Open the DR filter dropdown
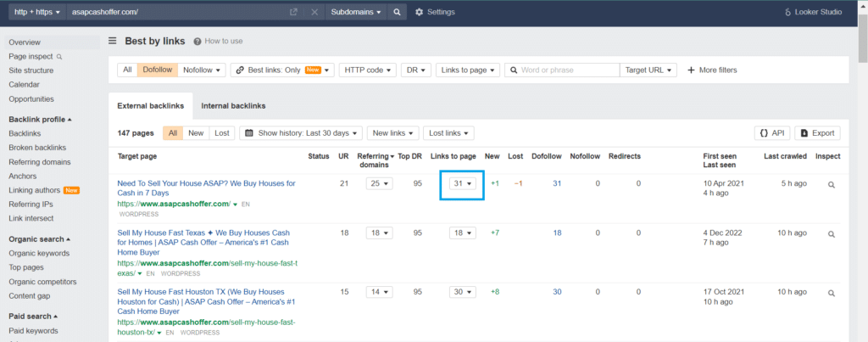868x342 pixels. pos(415,70)
